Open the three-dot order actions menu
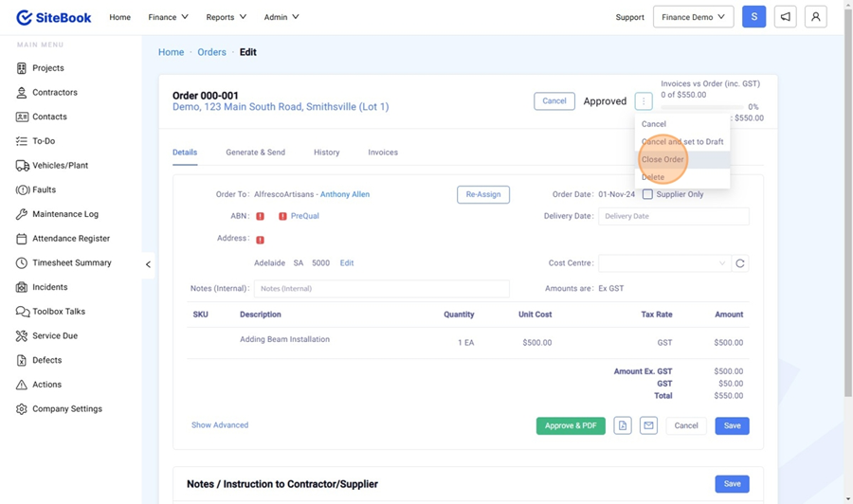 click(x=644, y=101)
